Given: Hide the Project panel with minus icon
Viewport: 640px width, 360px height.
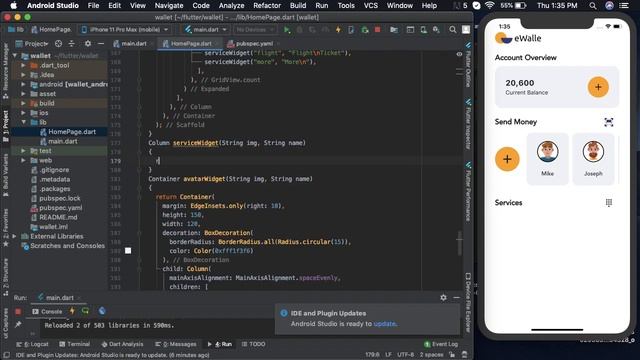Looking at the screenshot, I should 101,44.
